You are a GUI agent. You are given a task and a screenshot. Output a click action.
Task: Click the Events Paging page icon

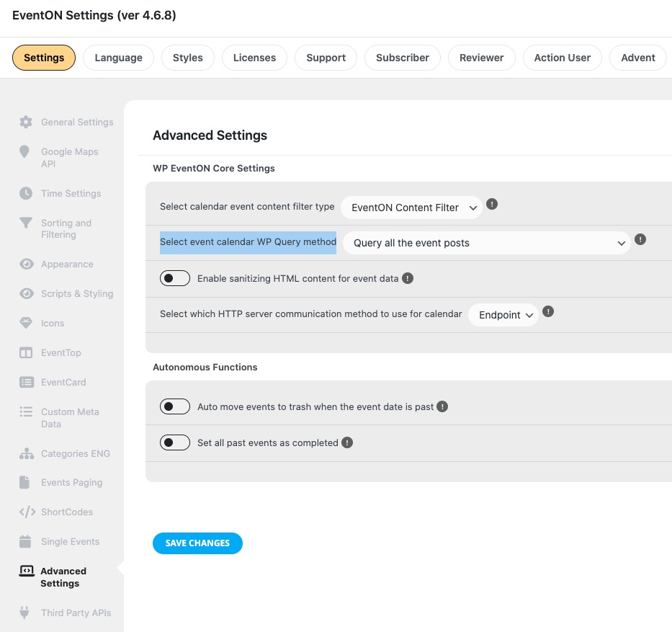pyautogui.click(x=24, y=482)
